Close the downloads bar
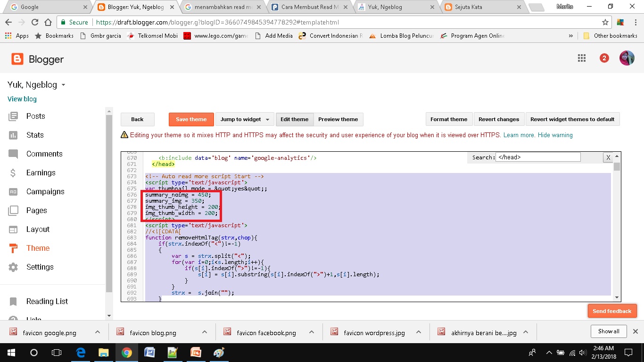644x362 pixels. tap(635, 331)
